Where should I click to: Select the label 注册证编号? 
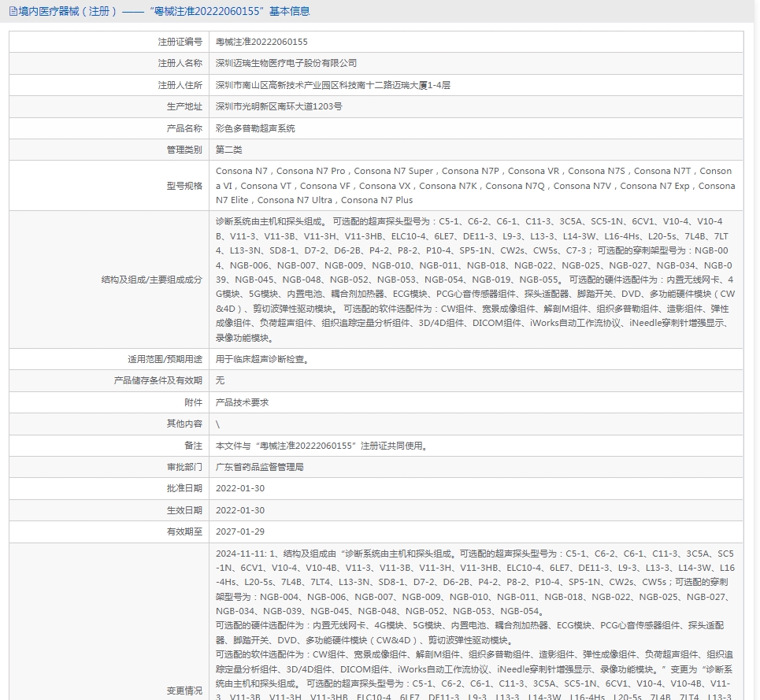(180, 43)
